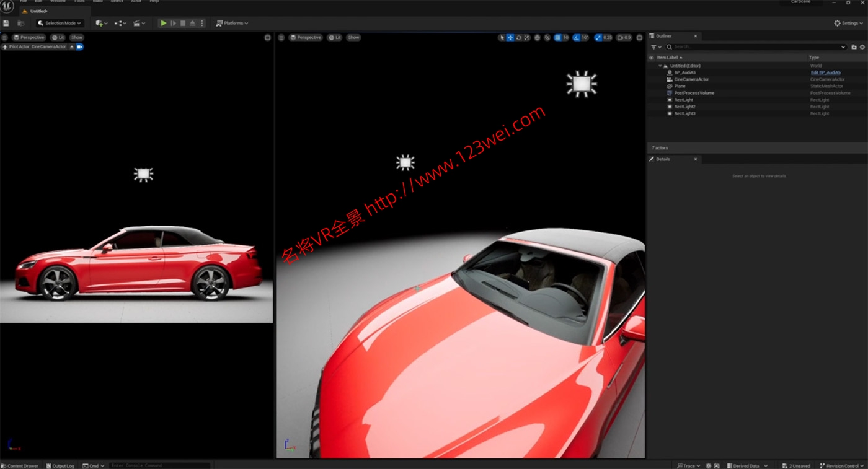Image resolution: width=868 pixels, height=469 pixels.
Task: Select the Rotate tool in the viewport toolbar
Action: (x=518, y=37)
